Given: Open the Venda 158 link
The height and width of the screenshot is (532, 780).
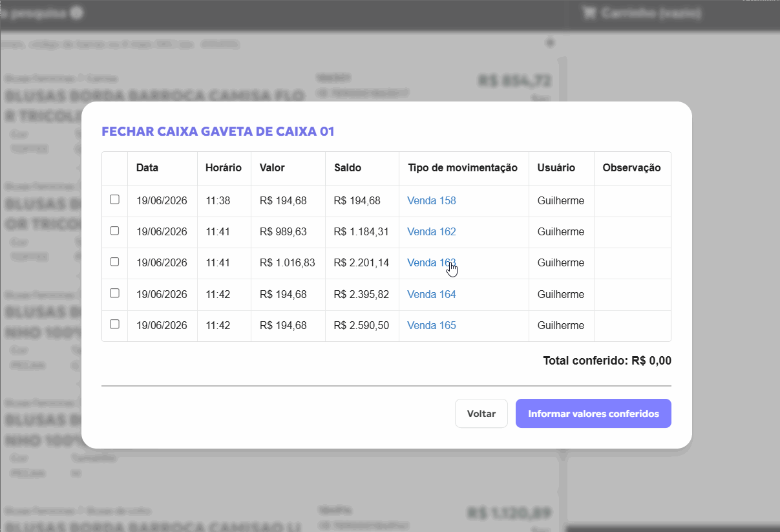Looking at the screenshot, I should coord(432,200).
